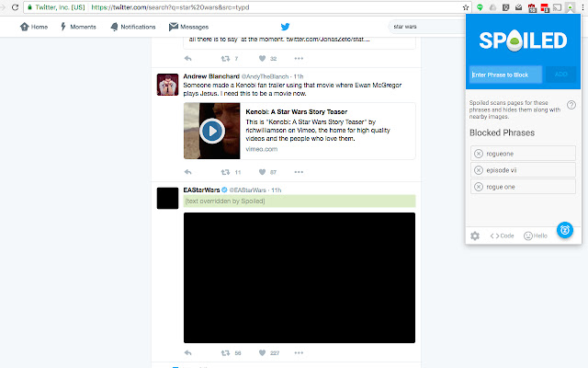Bookmark this page with the star icon
The width and height of the screenshot is (588, 368).
(x=466, y=7)
